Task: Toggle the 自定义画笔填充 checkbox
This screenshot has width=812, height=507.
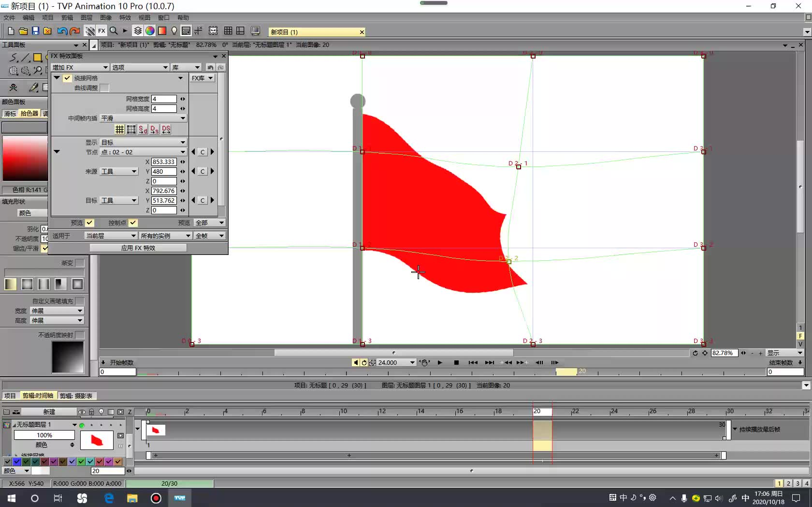Action: point(80,301)
